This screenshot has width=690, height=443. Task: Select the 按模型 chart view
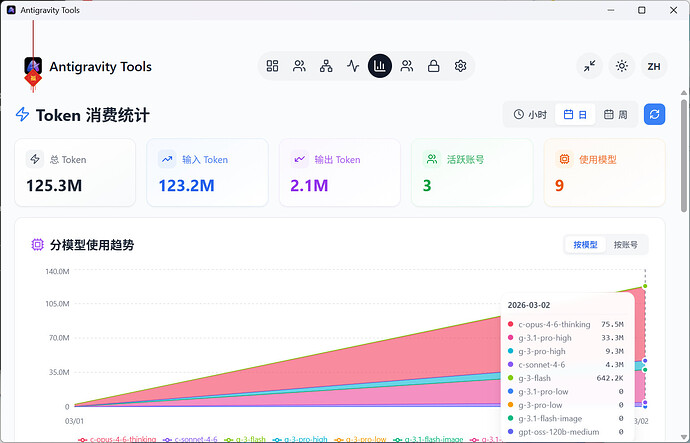click(585, 245)
